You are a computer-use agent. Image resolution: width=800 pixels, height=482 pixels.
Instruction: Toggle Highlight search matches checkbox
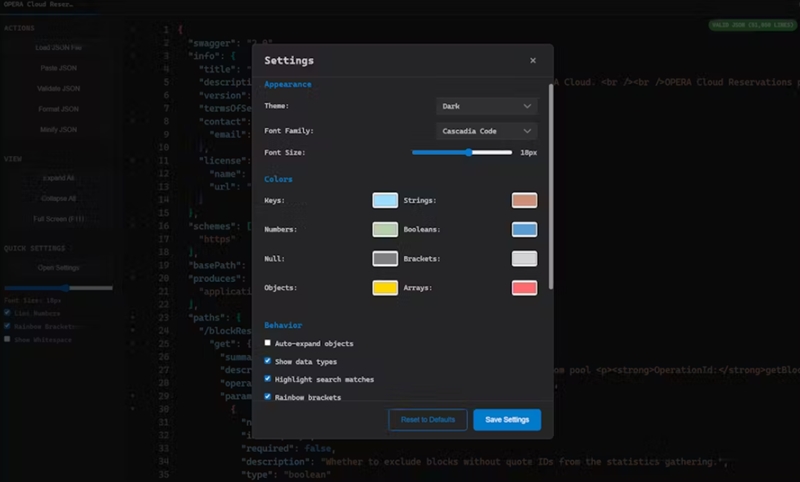point(268,379)
